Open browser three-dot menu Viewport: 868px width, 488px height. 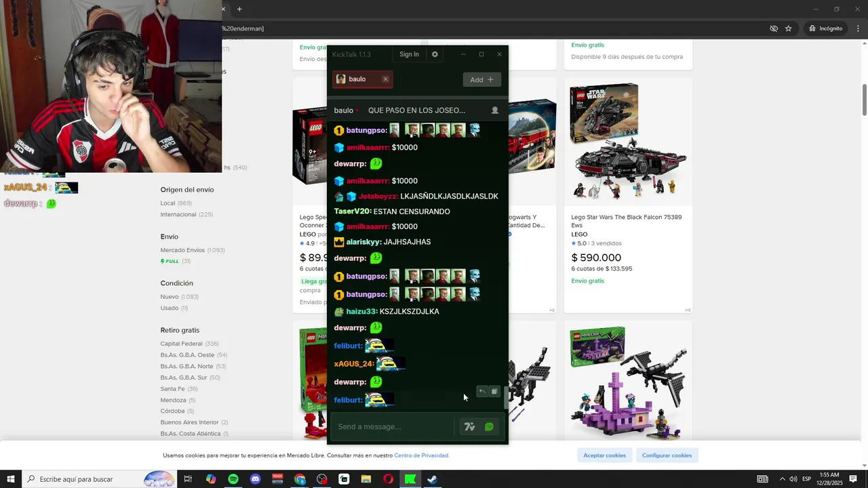857,28
